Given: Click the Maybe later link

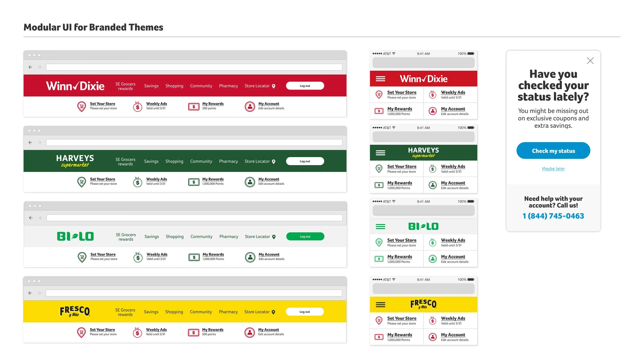Looking at the screenshot, I should coord(553,169).
